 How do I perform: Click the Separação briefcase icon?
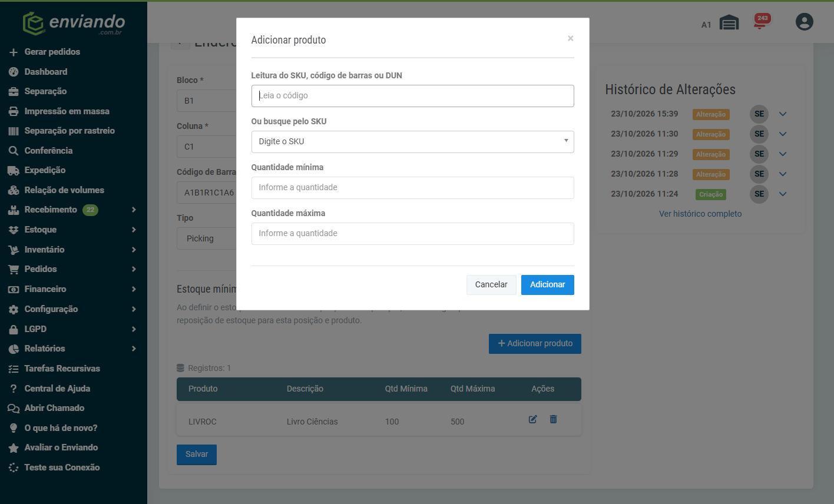(14, 92)
